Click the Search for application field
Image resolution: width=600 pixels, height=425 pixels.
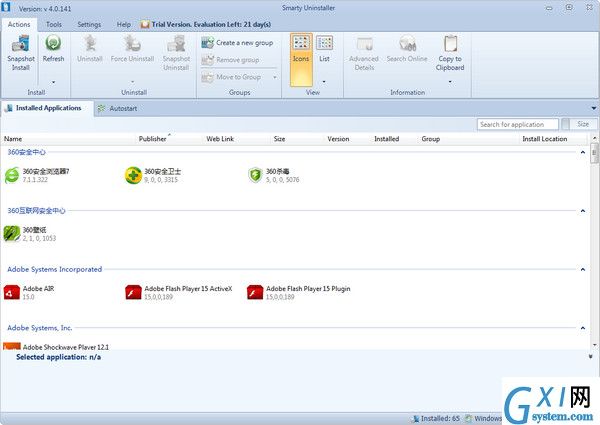pos(517,124)
